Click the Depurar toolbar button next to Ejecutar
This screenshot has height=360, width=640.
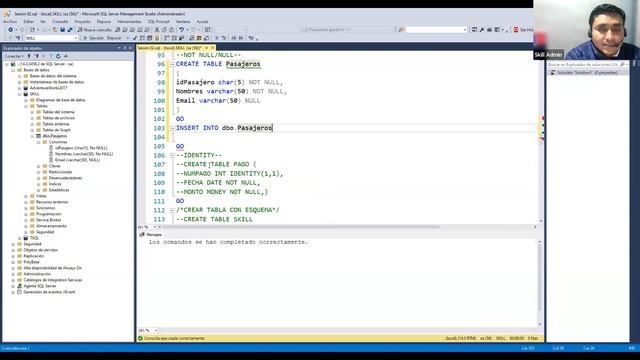click(114, 38)
